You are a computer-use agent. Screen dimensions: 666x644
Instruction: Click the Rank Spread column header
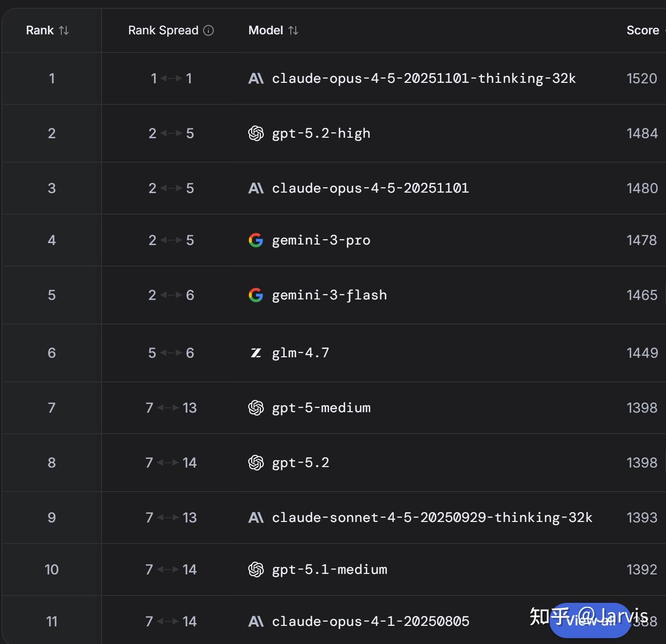tap(163, 30)
